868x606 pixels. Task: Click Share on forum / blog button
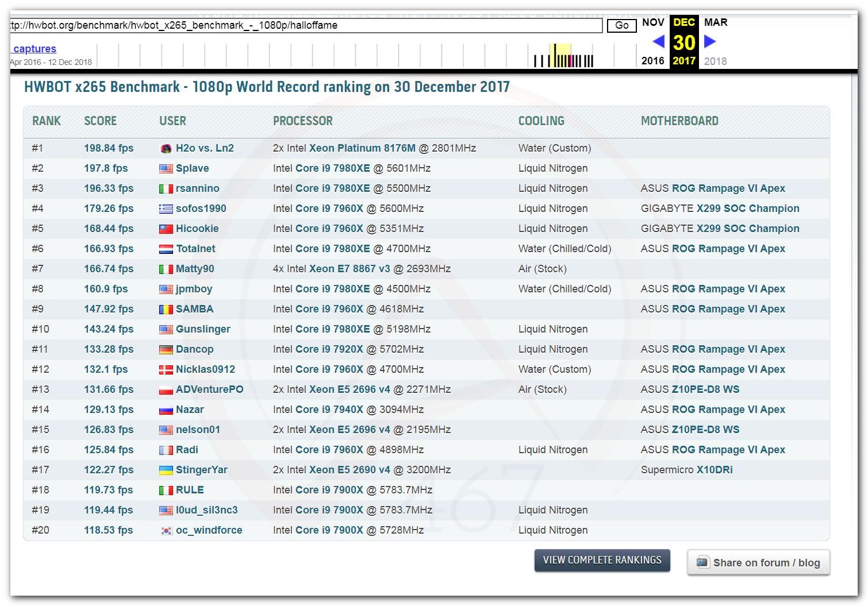758,562
